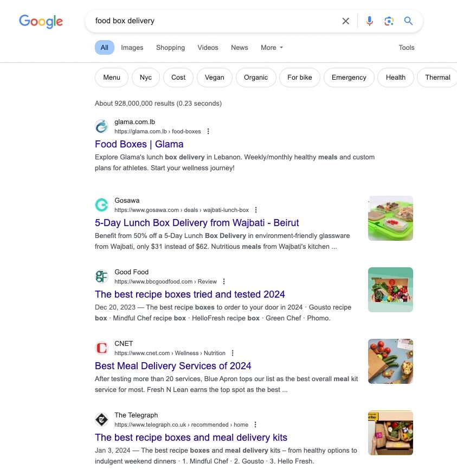
Task: Switch to the Images tab
Action: point(132,48)
